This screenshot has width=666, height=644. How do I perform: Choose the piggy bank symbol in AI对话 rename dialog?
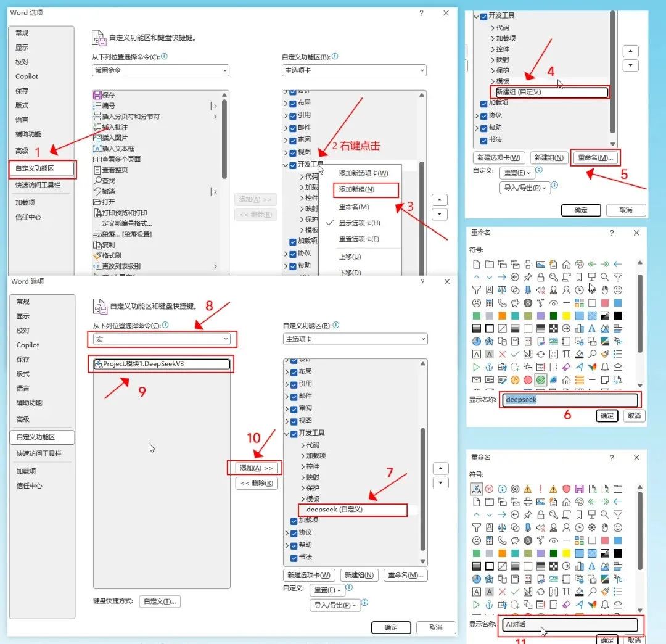click(x=515, y=540)
